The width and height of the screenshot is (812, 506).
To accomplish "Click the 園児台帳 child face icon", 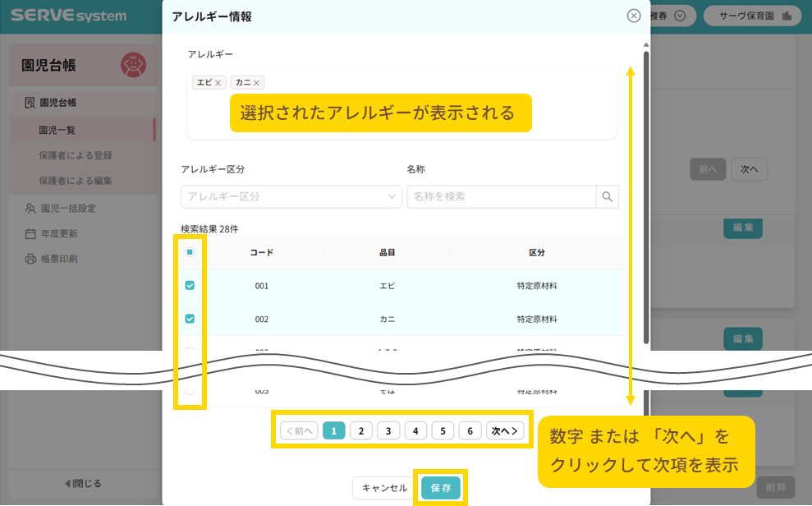I will point(134,65).
